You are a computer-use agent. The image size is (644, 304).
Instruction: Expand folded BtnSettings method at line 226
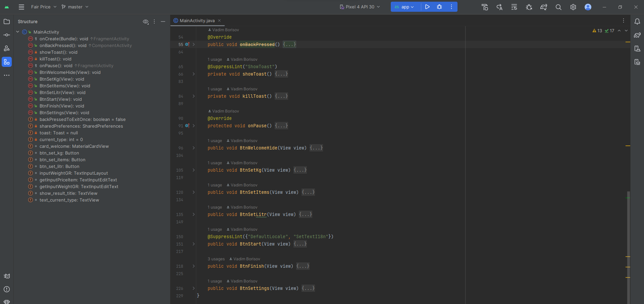click(x=194, y=288)
